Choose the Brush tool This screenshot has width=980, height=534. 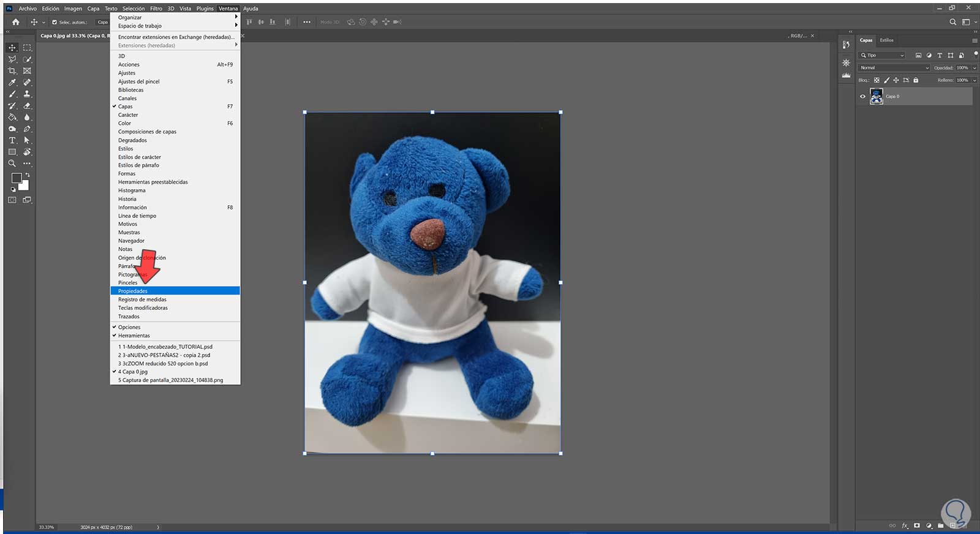[12, 94]
